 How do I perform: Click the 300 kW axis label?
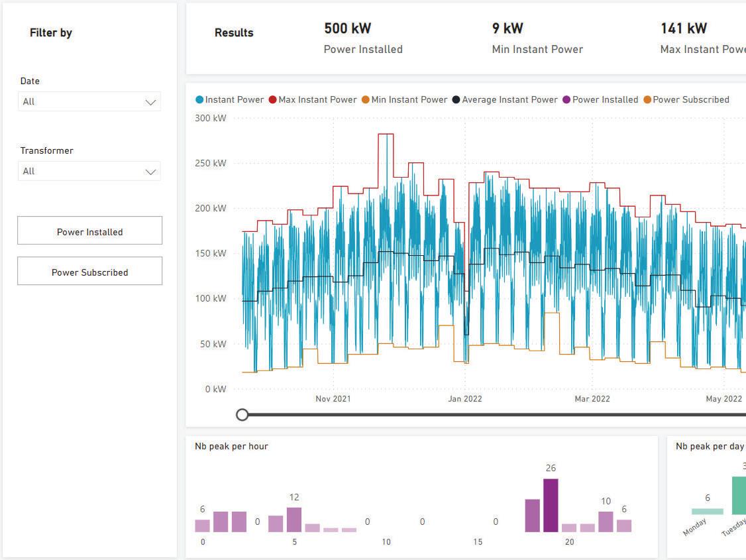point(210,118)
